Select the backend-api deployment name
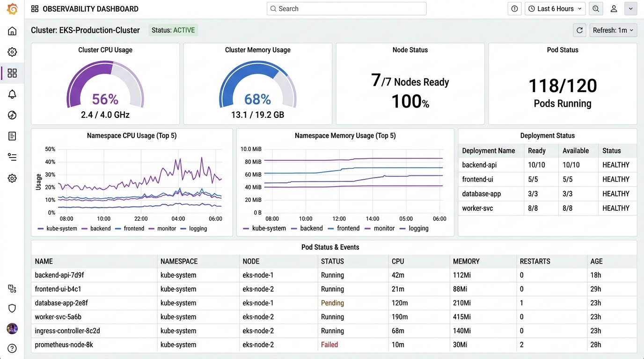The height and width of the screenshot is (359, 644). tap(480, 165)
